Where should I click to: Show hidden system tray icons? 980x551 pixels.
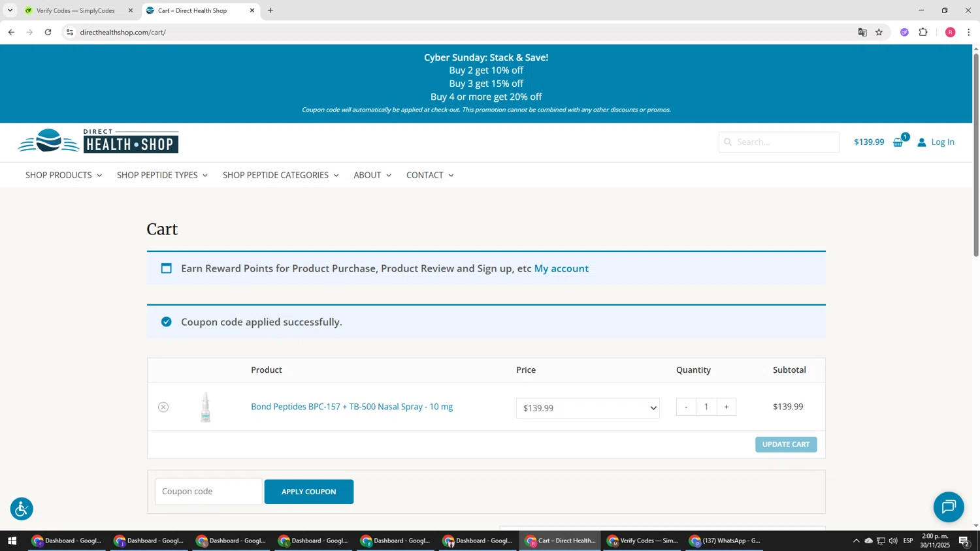click(856, 541)
